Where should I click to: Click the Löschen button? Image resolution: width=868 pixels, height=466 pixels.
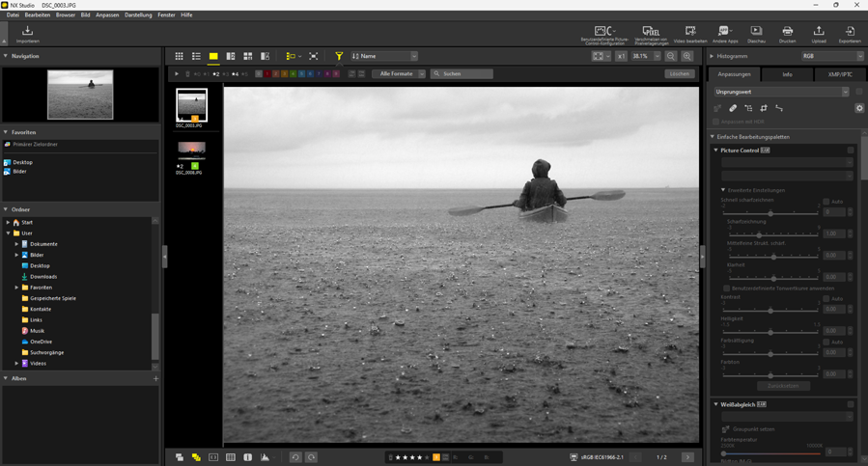tap(680, 74)
